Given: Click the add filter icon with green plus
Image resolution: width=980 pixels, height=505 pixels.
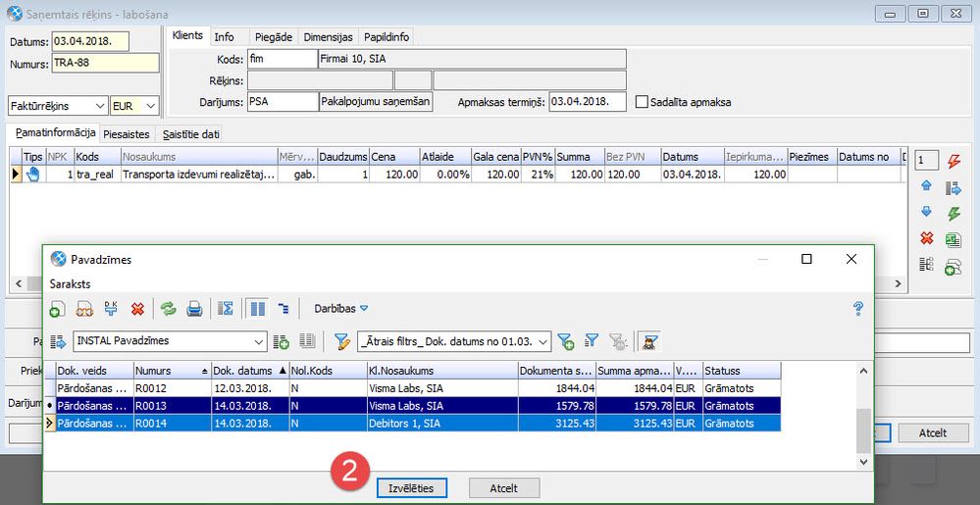Looking at the screenshot, I should point(565,341).
